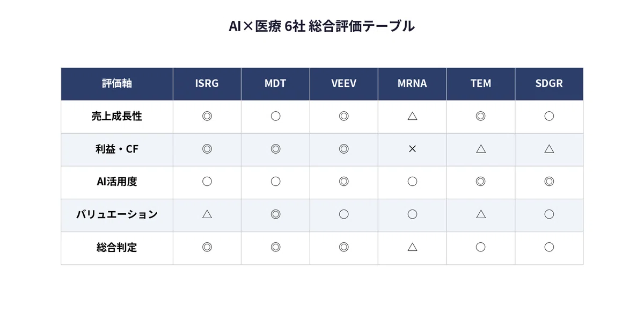Screen dimensions: 644x332
Task: Select the double-circle for VEEV 総合判定
Action: (x=344, y=247)
